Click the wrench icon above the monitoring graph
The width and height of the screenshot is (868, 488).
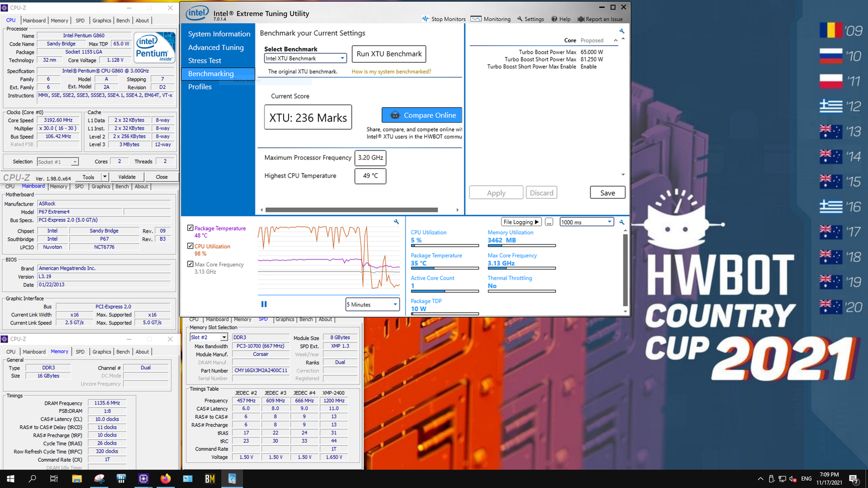tap(396, 221)
